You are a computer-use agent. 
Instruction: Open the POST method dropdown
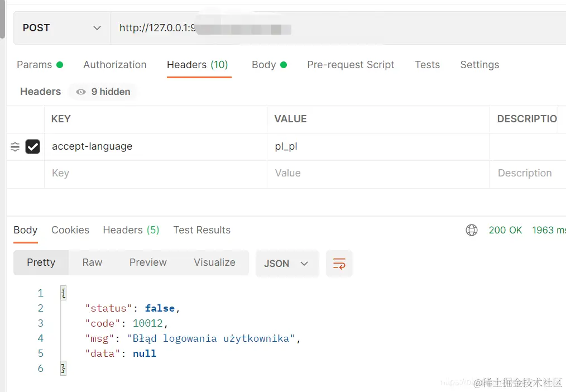point(62,28)
